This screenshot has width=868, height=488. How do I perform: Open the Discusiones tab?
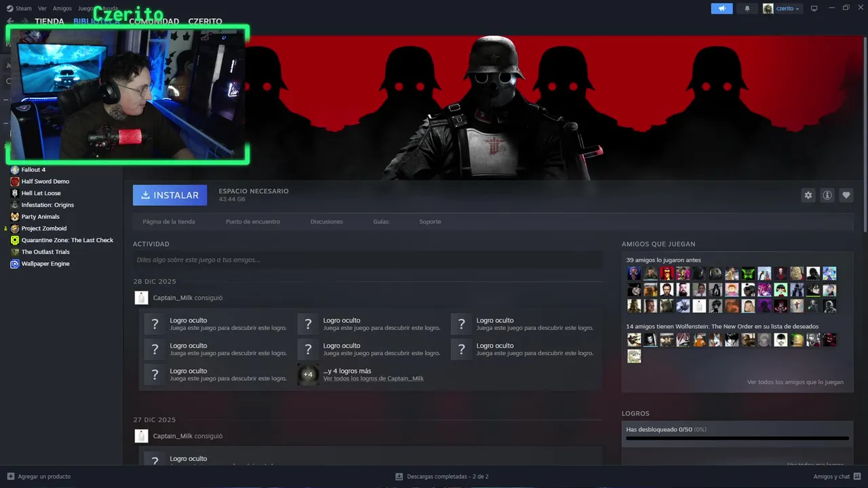pos(327,222)
